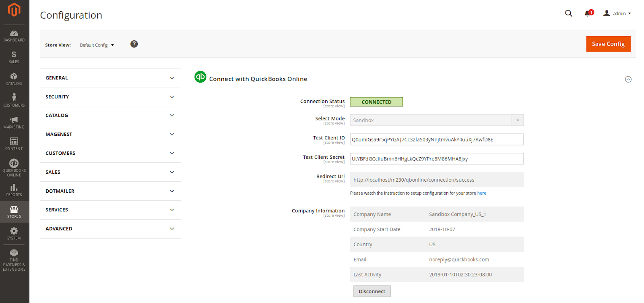Image resolution: width=644 pixels, height=303 pixels.
Task: Click the Country 'US' value
Action: coord(432,245)
